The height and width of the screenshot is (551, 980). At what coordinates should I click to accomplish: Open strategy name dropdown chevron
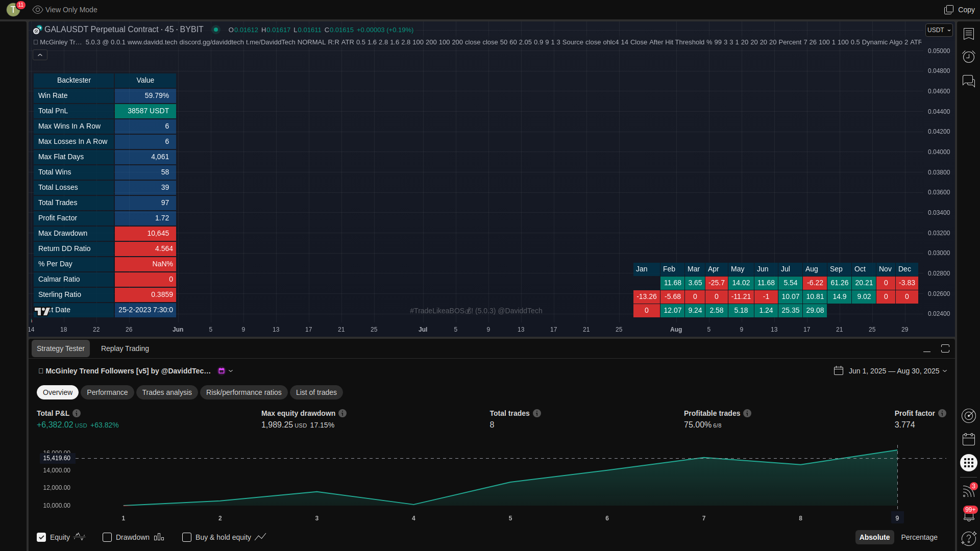coord(231,371)
